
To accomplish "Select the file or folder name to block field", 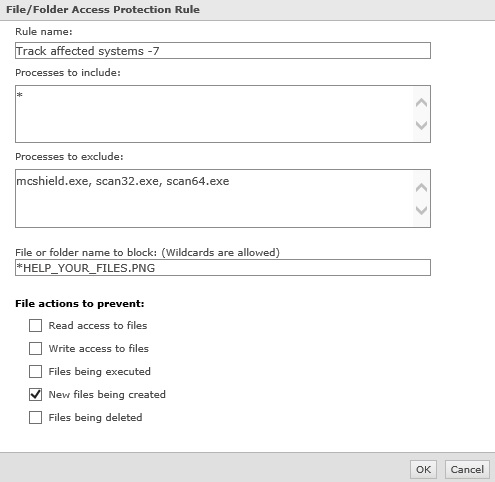I will pos(223,268).
